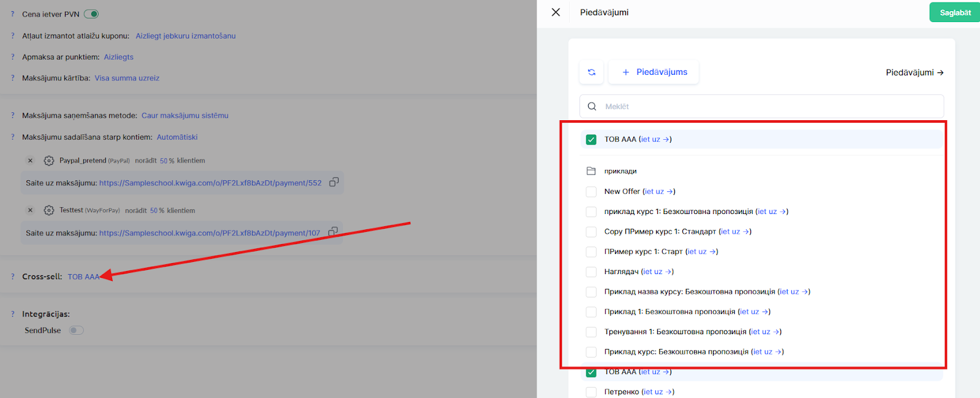Open Paypal_pretend gear settings
This screenshot has height=398, width=980.
[x=49, y=161]
